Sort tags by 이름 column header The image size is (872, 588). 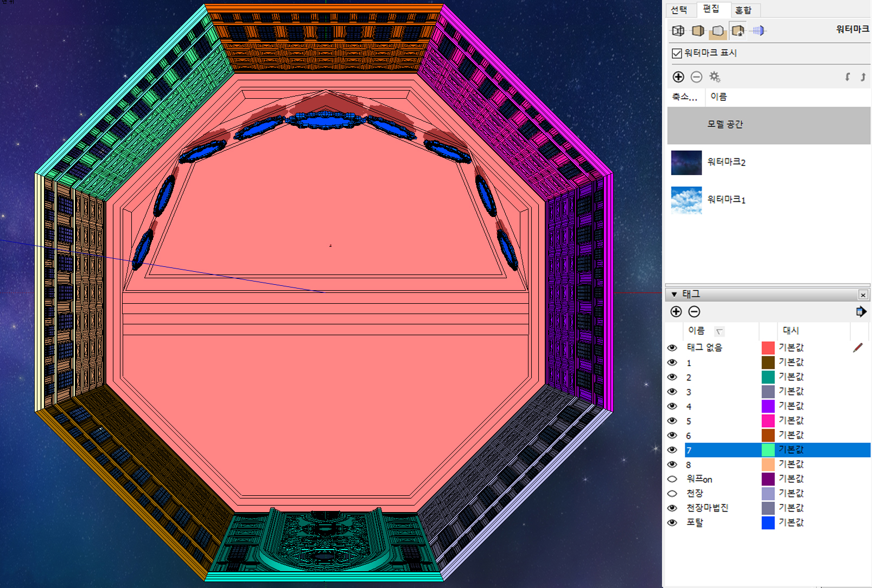pos(697,331)
